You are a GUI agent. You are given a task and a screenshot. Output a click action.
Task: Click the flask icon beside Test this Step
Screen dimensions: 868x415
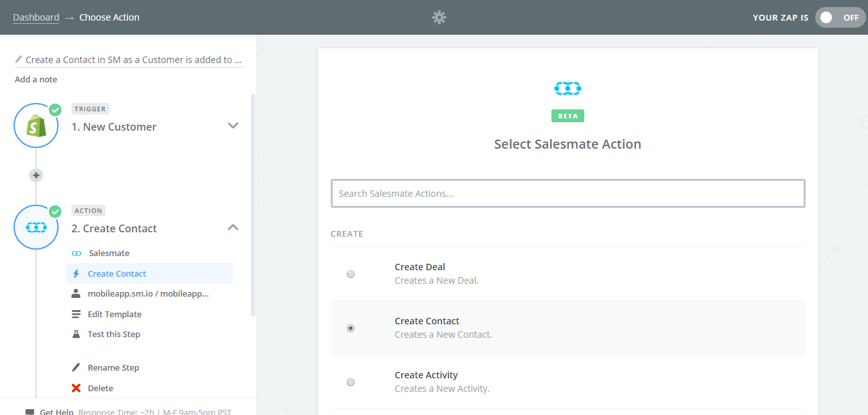point(76,334)
